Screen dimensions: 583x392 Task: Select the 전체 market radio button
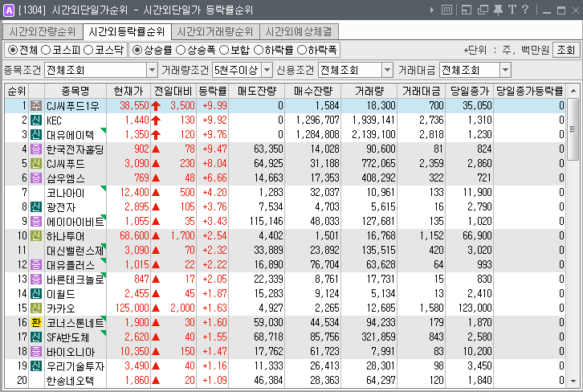[12, 50]
